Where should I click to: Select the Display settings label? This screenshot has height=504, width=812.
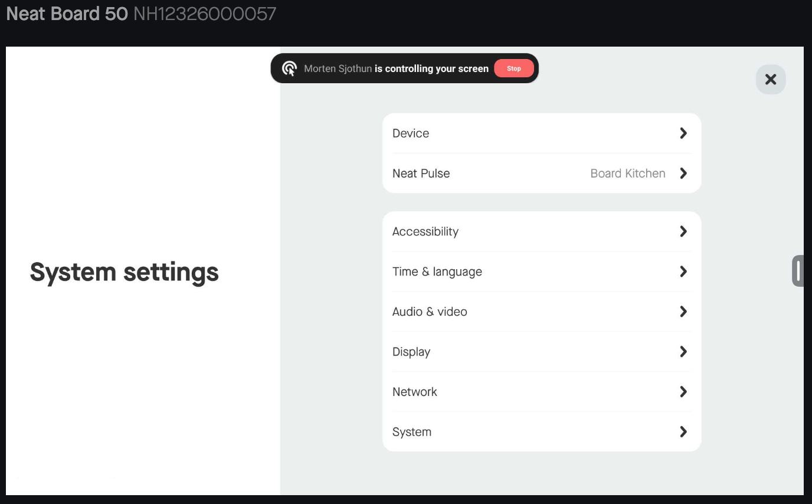point(411,352)
